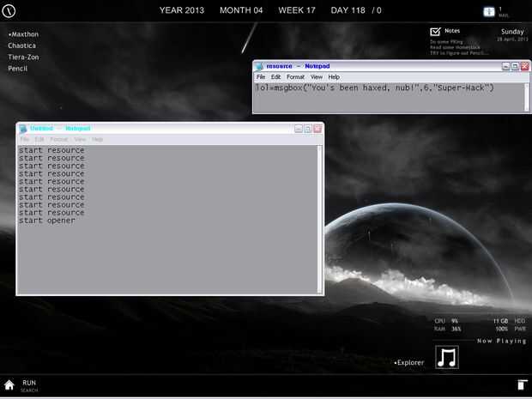This screenshot has height=399, width=532.
Task: Open Pencil shortcut
Action: pos(18,68)
